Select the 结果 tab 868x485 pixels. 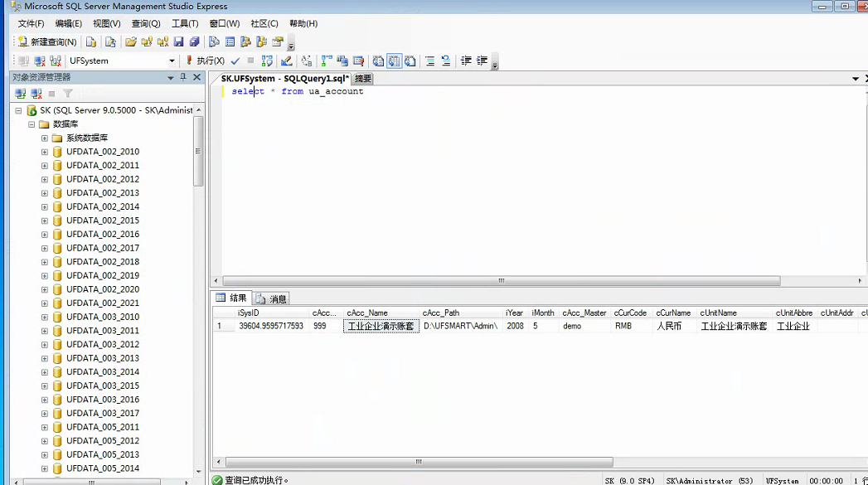coord(232,298)
